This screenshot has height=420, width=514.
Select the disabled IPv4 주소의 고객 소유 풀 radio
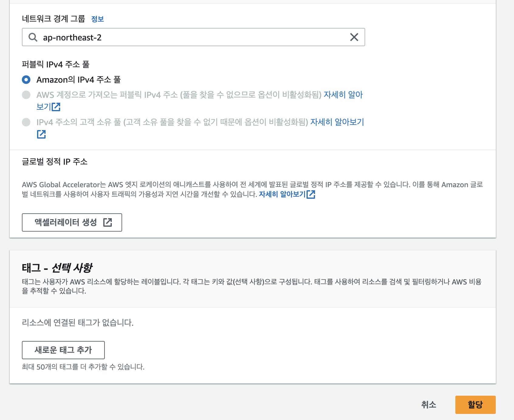pyautogui.click(x=26, y=122)
